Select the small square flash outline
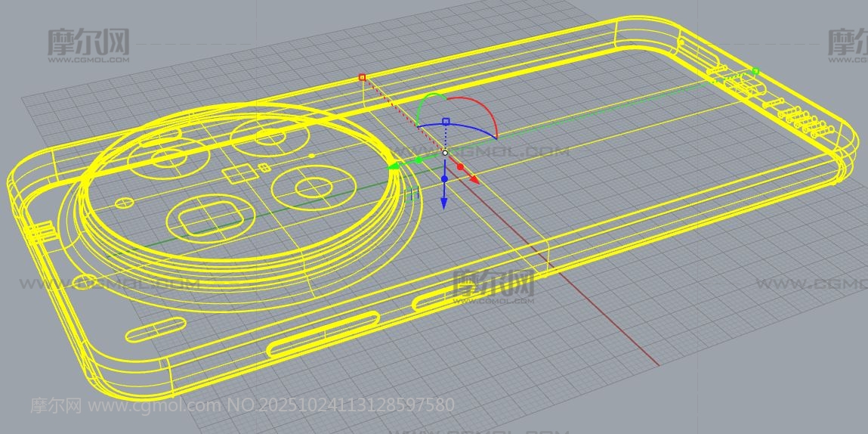Image resolution: width=868 pixels, height=434 pixels. tap(237, 175)
